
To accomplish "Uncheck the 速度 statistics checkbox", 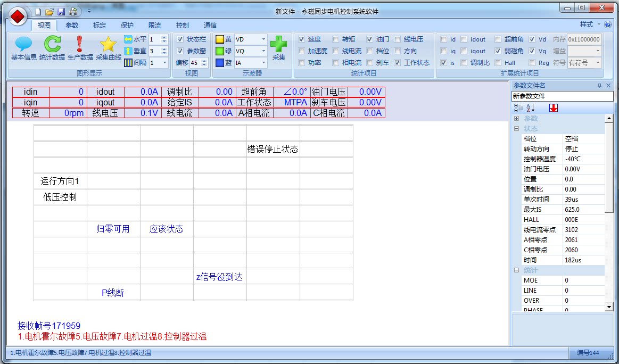I will tap(302, 39).
